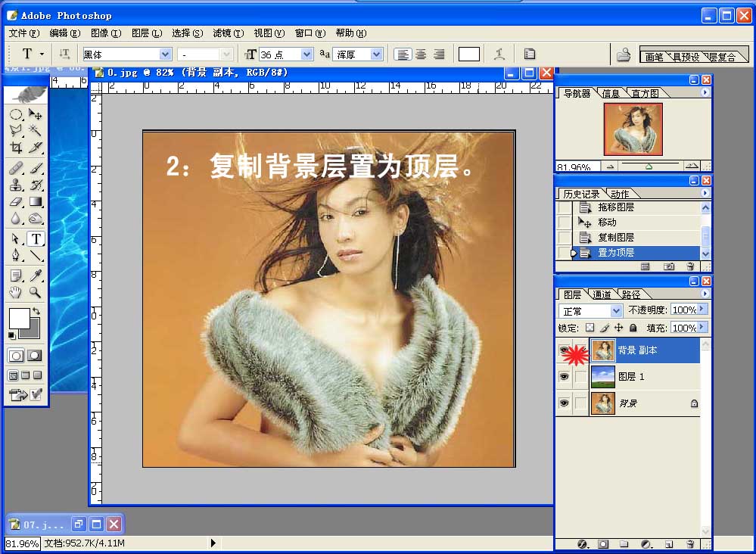Toggle the lock transparent pixels checkbox

[x=590, y=328]
